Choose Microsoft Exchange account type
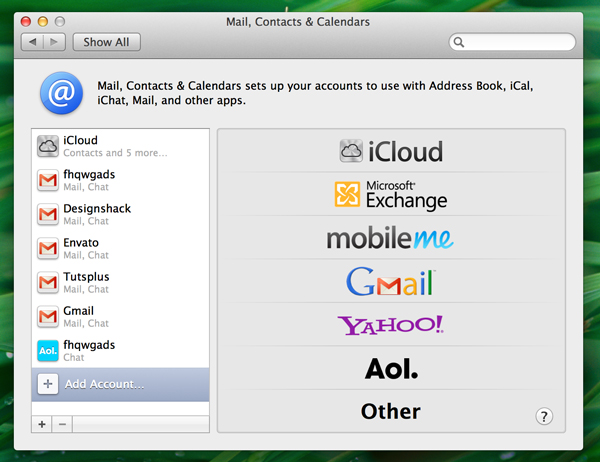Image resolution: width=600 pixels, height=462 pixels. [x=391, y=194]
